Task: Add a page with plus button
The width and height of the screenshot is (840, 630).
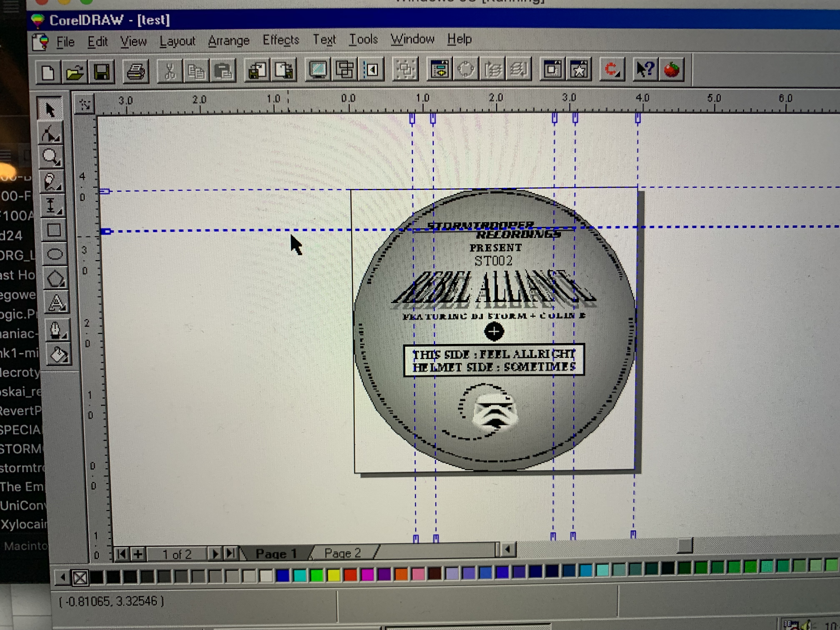Action: coord(138,554)
